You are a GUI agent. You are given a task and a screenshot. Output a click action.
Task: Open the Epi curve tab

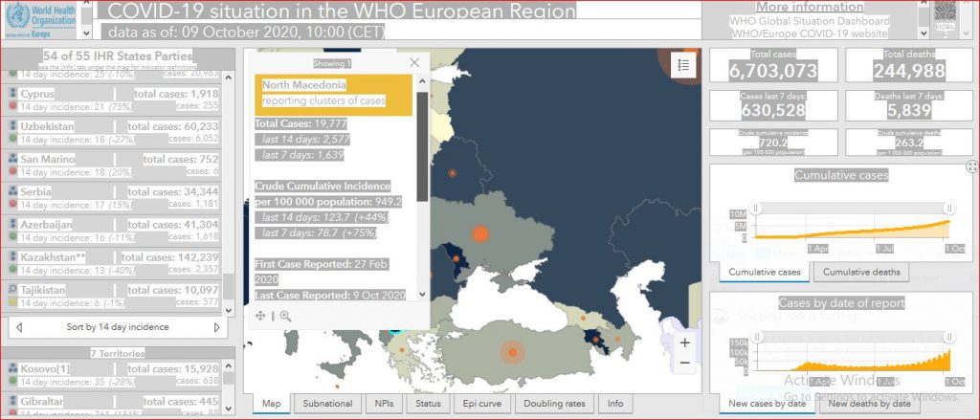click(x=483, y=404)
